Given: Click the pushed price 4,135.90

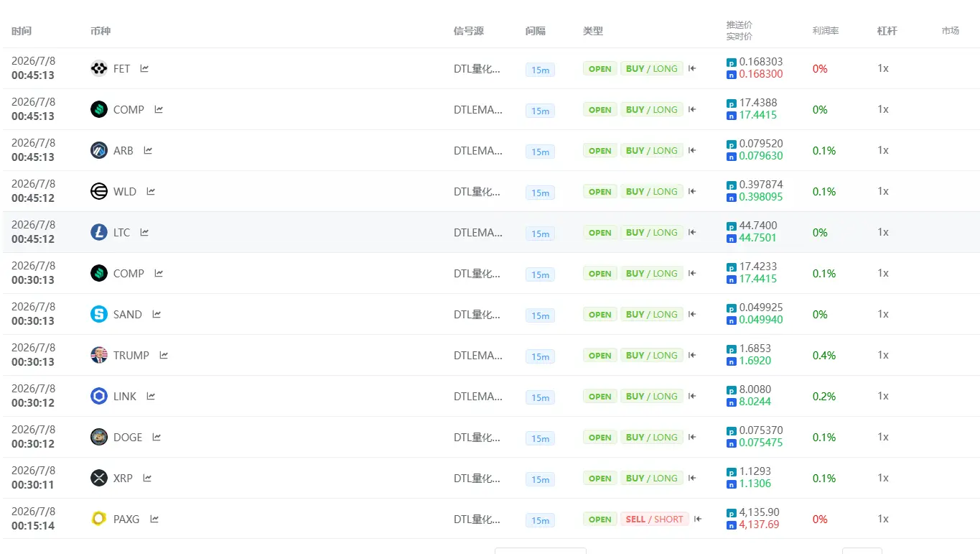Looking at the screenshot, I should (x=760, y=512).
